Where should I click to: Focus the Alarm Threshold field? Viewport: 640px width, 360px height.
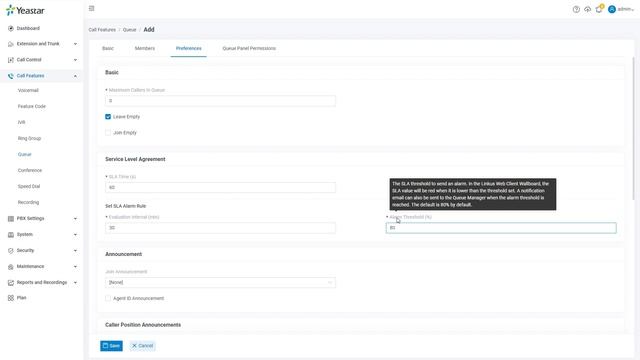pos(501,228)
